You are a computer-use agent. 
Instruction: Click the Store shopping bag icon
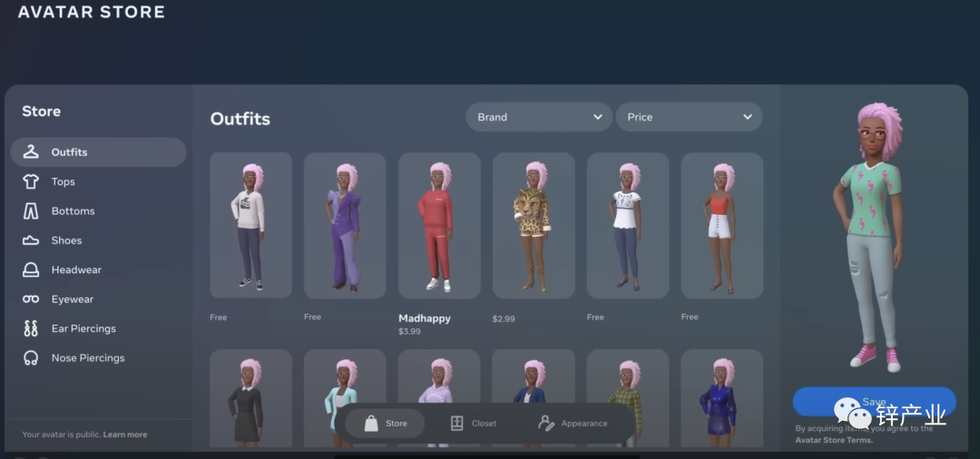coord(371,424)
